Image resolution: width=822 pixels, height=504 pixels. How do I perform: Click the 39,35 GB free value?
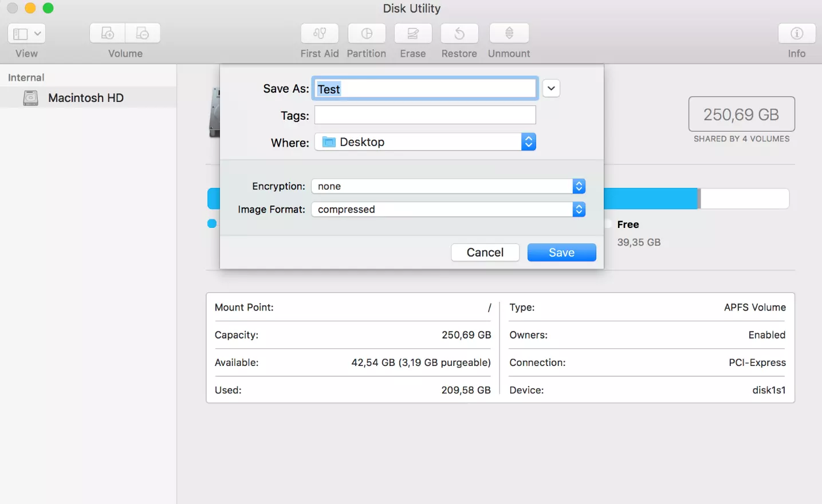(x=639, y=242)
